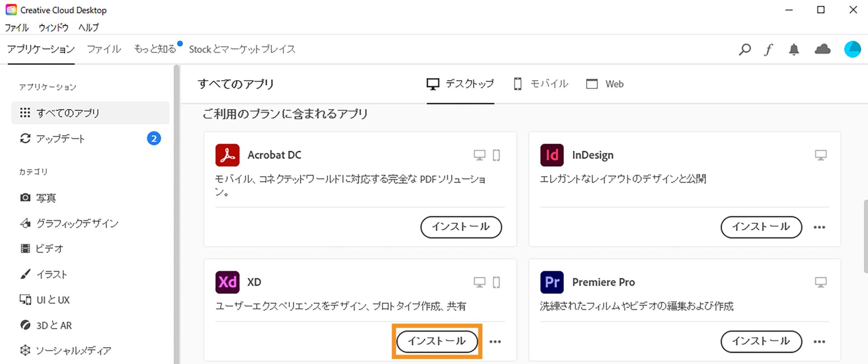Install XD
Screen dimensions: 868x364
(437, 341)
